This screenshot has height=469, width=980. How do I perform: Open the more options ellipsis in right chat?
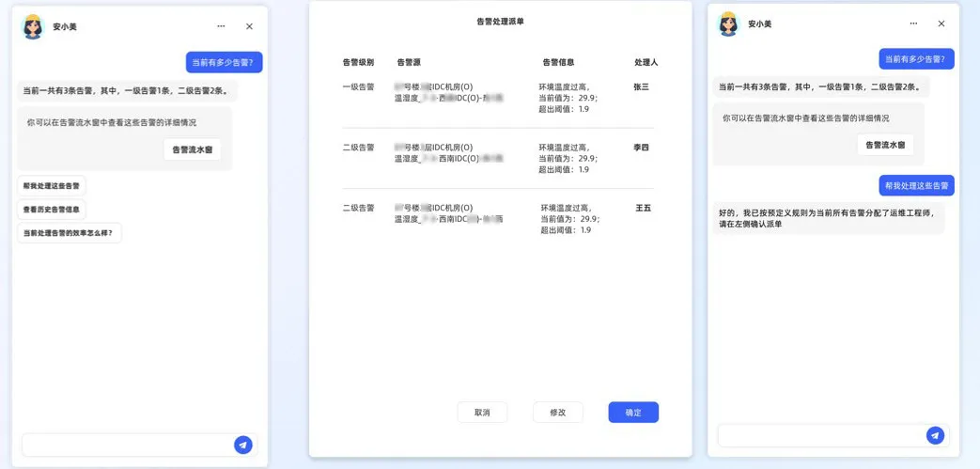913,23
